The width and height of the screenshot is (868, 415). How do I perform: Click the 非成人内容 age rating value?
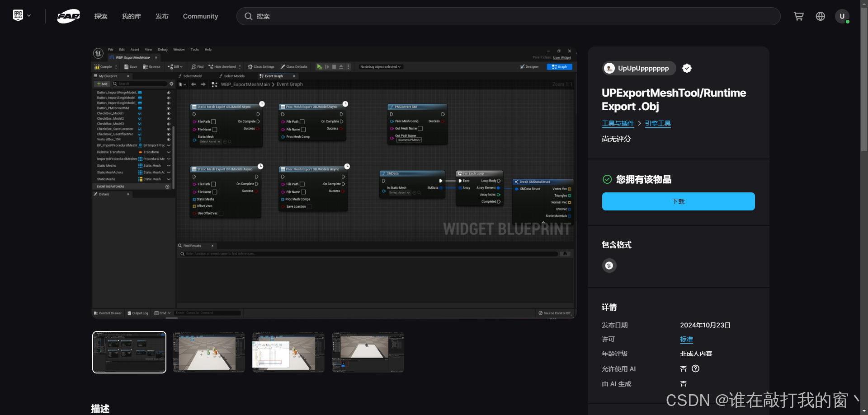click(x=696, y=354)
